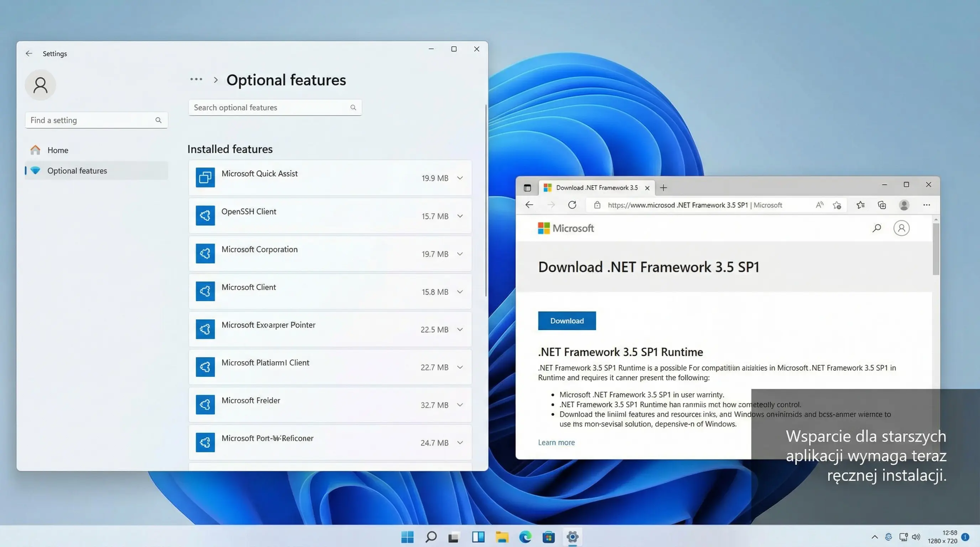Open Microsoft Store from taskbar
Image resolution: width=980 pixels, height=547 pixels.
(549, 537)
